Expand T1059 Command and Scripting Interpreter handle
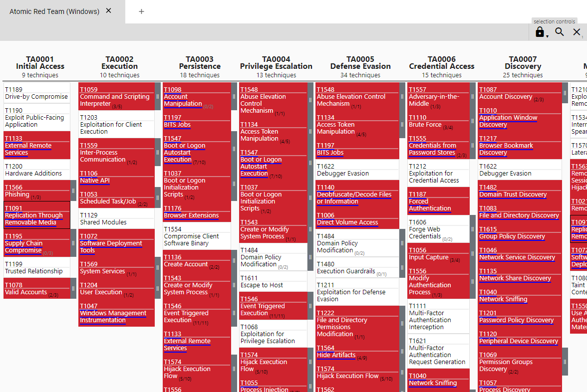Screen dimensions: 587x392 click(x=158, y=97)
